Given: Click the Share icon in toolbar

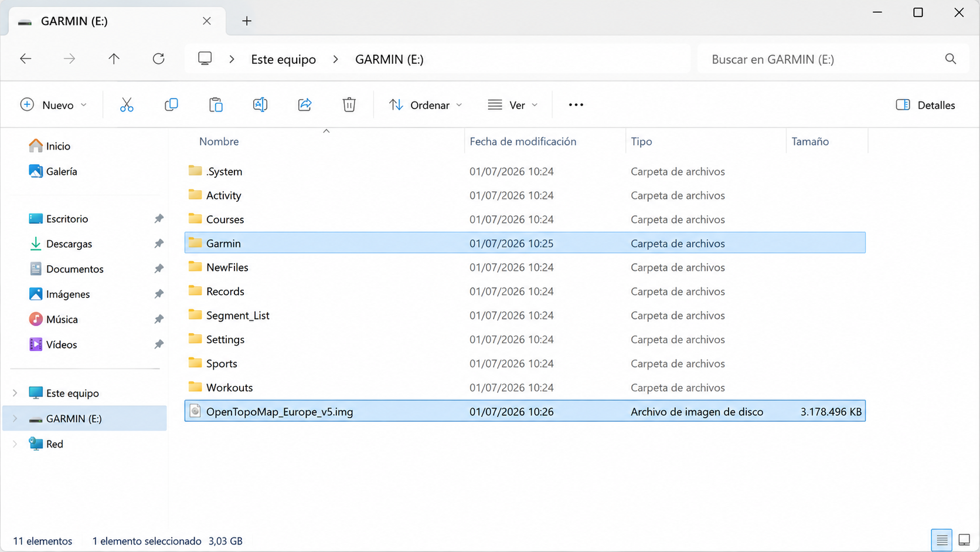Looking at the screenshot, I should [x=305, y=105].
